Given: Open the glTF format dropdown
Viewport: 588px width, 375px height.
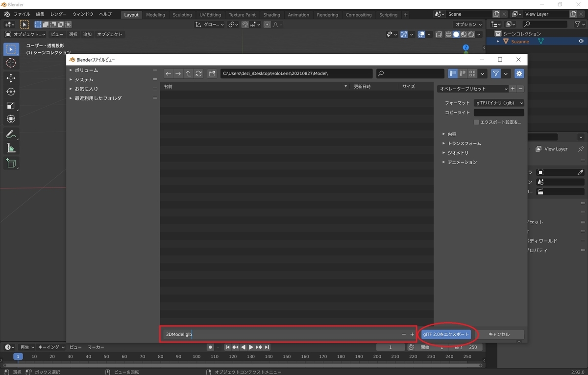Looking at the screenshot, I should click(499, 103).
